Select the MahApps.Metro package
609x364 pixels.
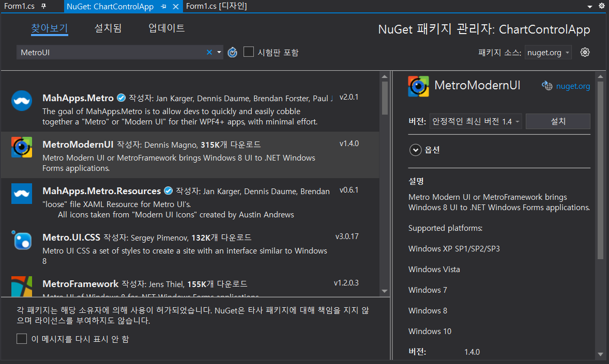190,108
